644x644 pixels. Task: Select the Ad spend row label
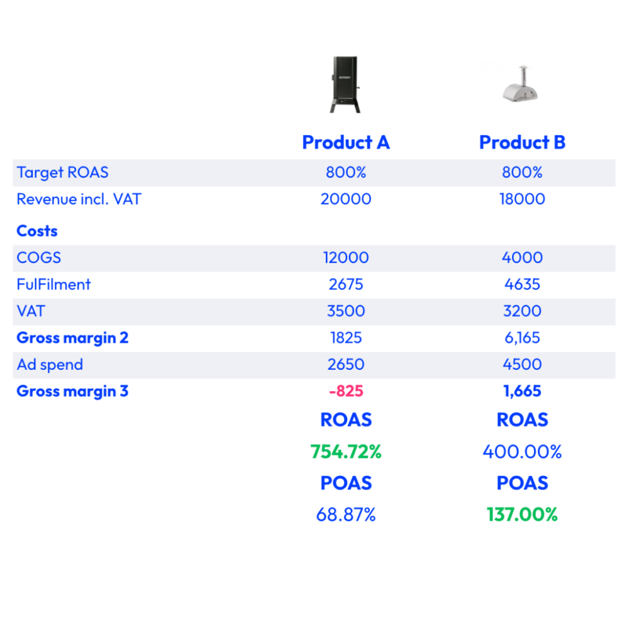pyautogui.click(x=50, y=365)
